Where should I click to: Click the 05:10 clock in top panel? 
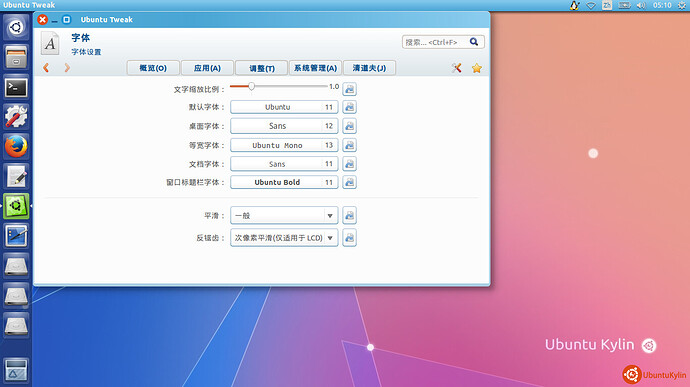[662, 5]
